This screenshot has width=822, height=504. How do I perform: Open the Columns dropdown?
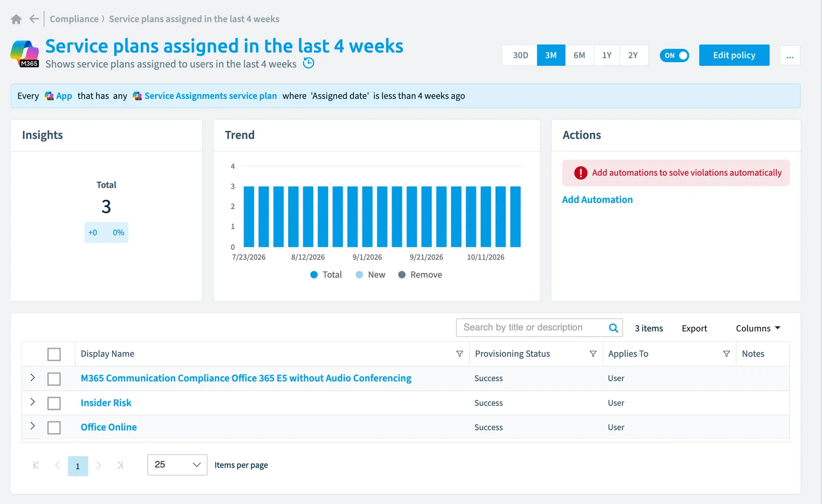(758, 328)
